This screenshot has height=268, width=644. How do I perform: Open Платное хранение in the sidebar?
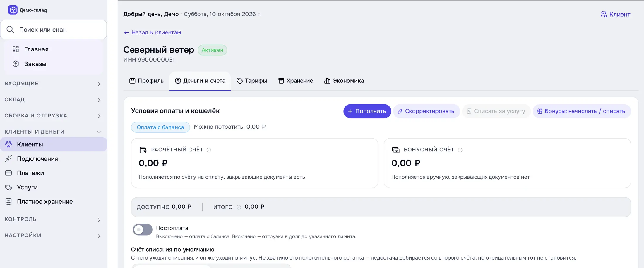point(54,201)
